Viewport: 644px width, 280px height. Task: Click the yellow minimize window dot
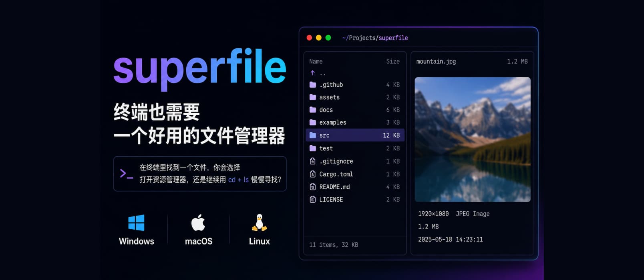pyautogui.click(x=319, y=38)
